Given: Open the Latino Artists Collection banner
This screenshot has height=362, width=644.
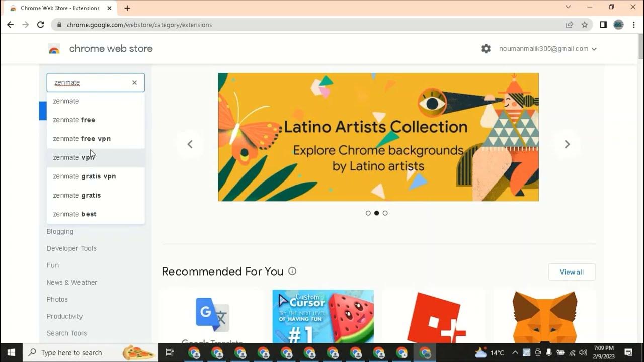Looking at the screenshot, I should tap(378, 137).
